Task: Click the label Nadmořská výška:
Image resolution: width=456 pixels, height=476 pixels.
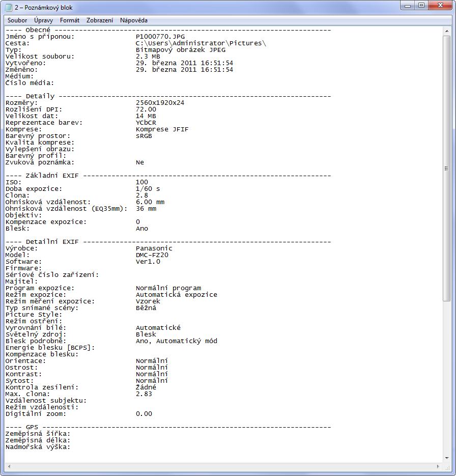Action: [38, 447]
